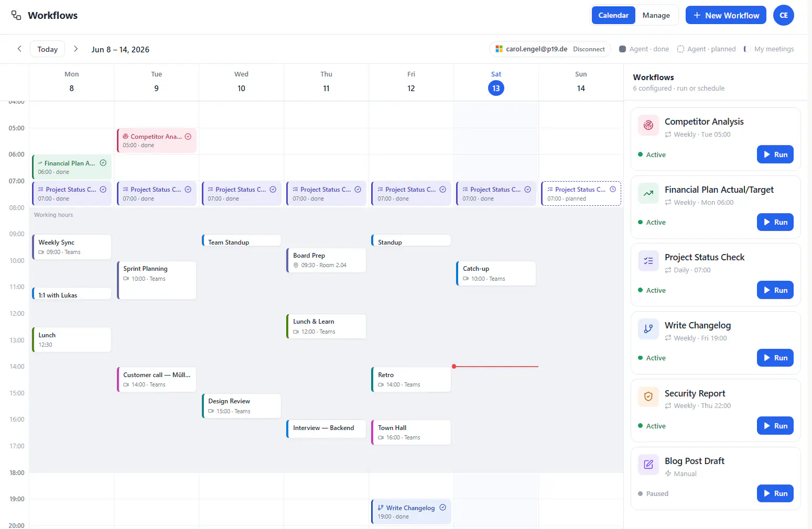Open the Catch-up meeting on Saturday

click(x=496, y=273)
